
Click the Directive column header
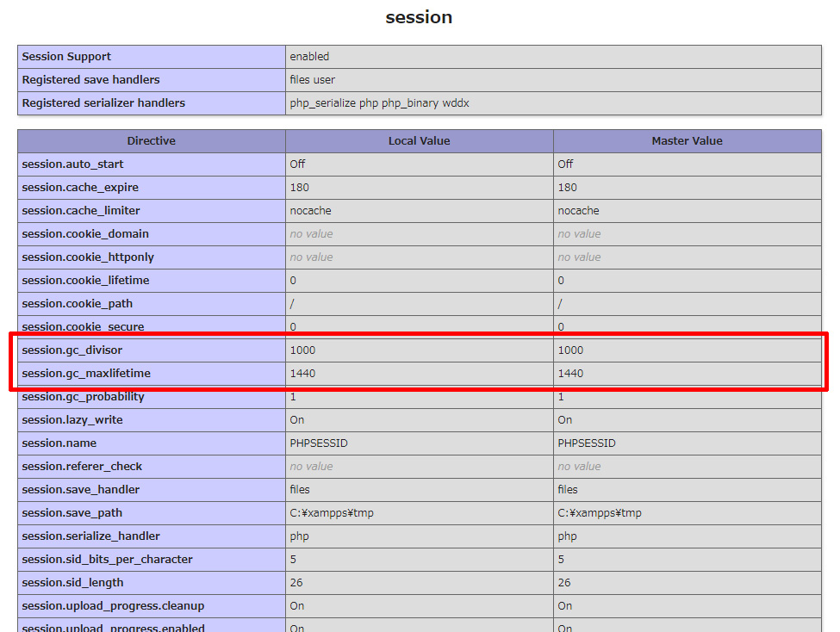point(151,141)
